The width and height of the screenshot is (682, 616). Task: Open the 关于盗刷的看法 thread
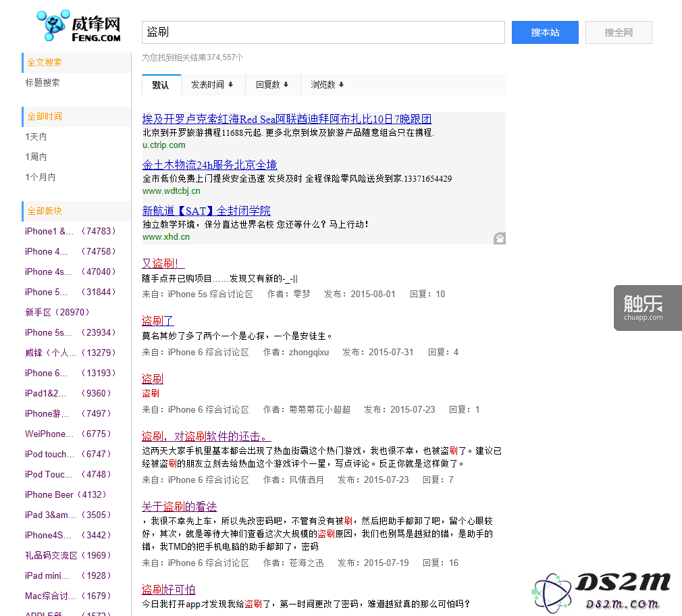(x=180, y=507)
